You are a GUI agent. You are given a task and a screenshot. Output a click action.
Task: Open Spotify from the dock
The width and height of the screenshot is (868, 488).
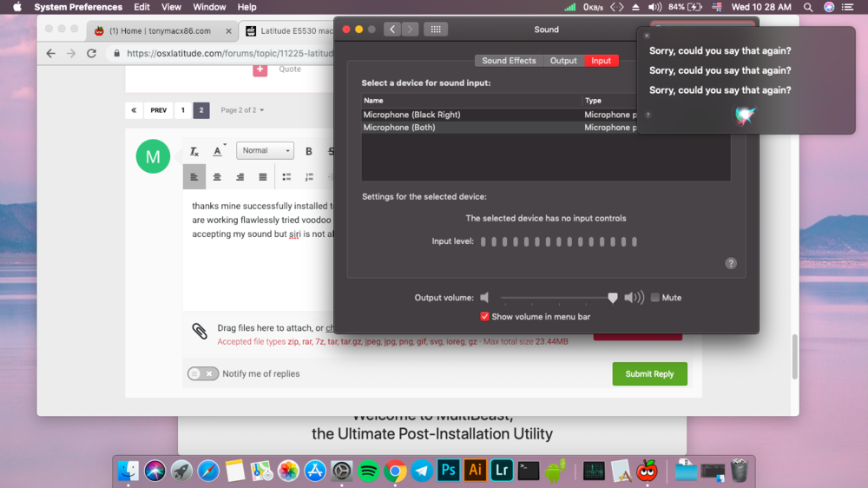click(x=368, y=471)
